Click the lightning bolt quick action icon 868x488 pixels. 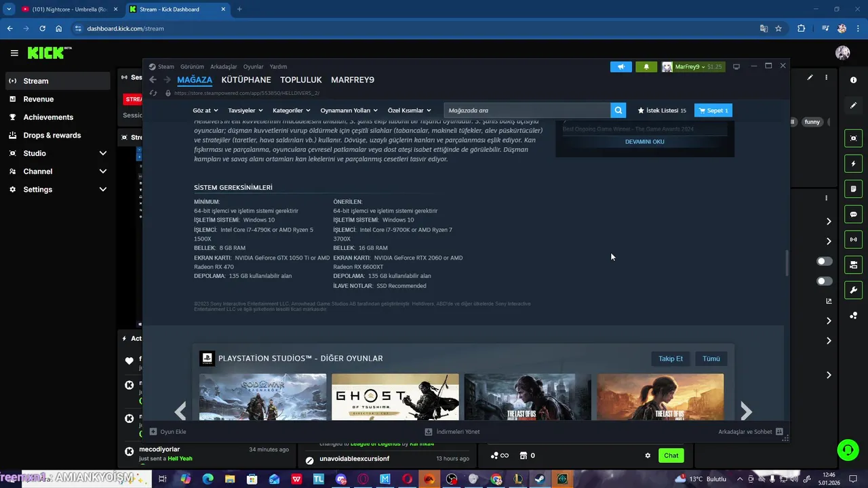(853, 163)
